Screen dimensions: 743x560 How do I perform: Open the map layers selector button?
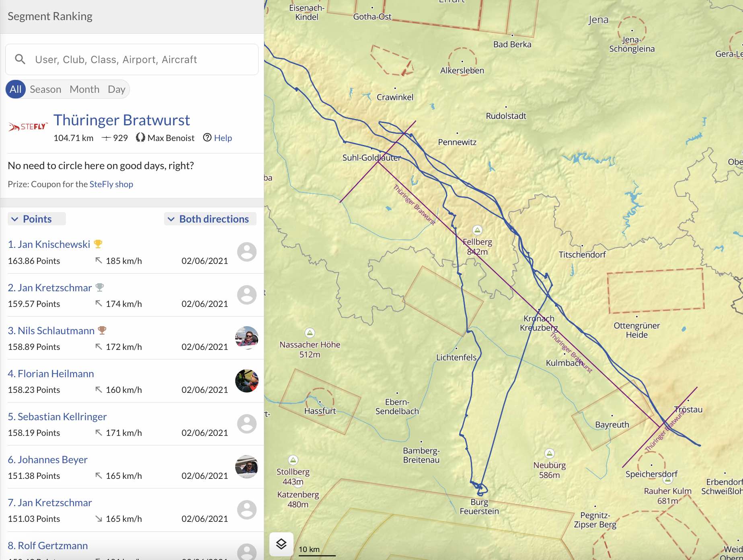pos(281,544)
